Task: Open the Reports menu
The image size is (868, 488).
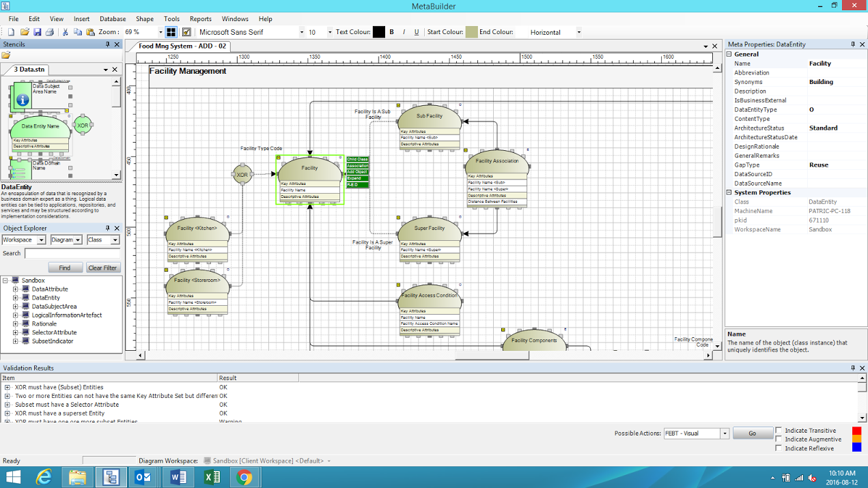Action: click(x=201, y=19)
